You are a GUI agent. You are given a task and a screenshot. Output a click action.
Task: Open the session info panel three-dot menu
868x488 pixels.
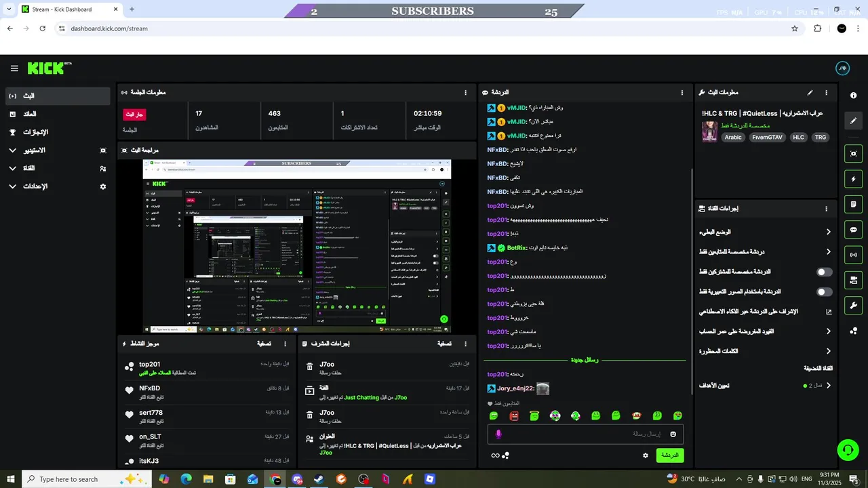coord(465,92)
